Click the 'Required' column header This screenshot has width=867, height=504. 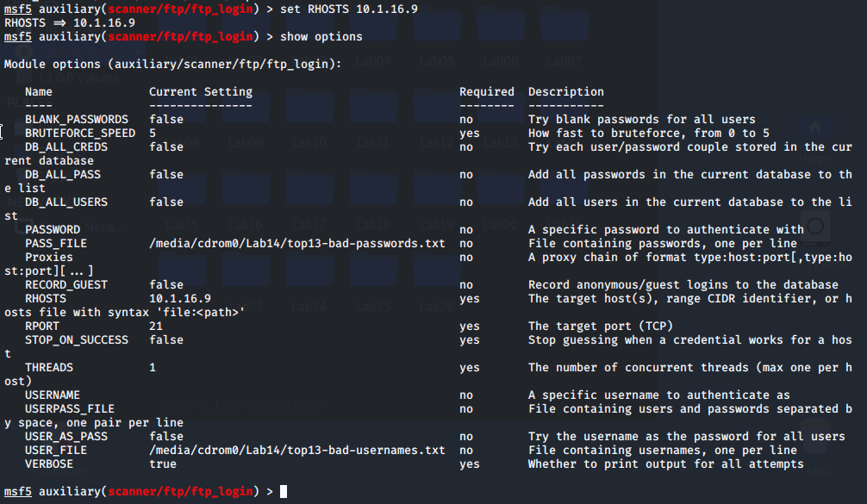(x=487, y=91)
